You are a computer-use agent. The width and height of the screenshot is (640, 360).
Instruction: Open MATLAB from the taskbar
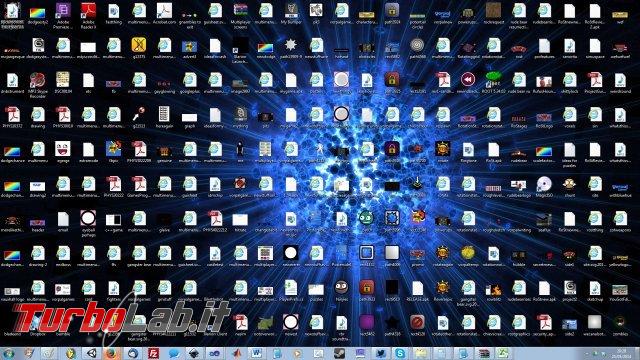click(236, 353)
